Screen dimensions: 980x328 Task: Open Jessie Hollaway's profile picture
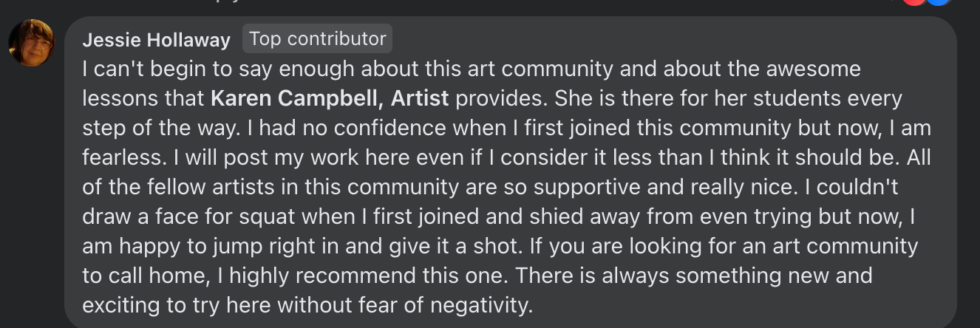pos(31,42)
